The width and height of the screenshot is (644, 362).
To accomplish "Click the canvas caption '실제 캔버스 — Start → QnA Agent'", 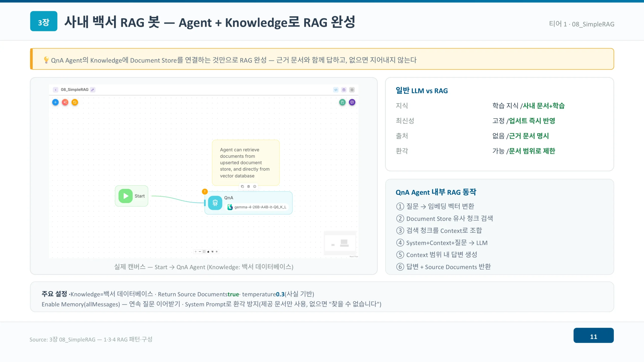I will pos(204,267).
